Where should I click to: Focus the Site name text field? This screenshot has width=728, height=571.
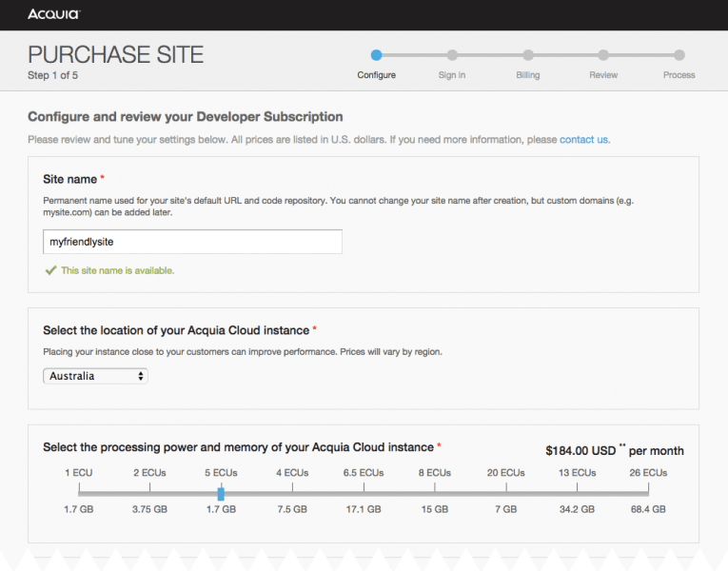193,242
